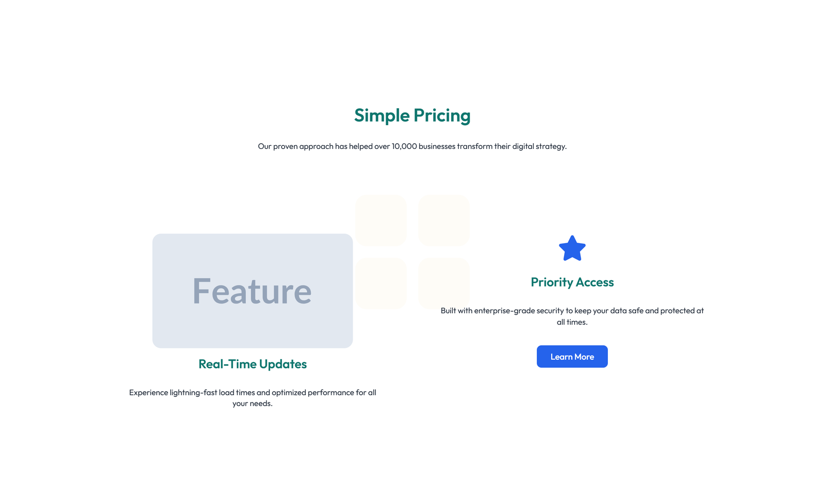Click the Real-Time Updates heading
Viewport: 825px width, 504px height.
click(x=252, y=364)
